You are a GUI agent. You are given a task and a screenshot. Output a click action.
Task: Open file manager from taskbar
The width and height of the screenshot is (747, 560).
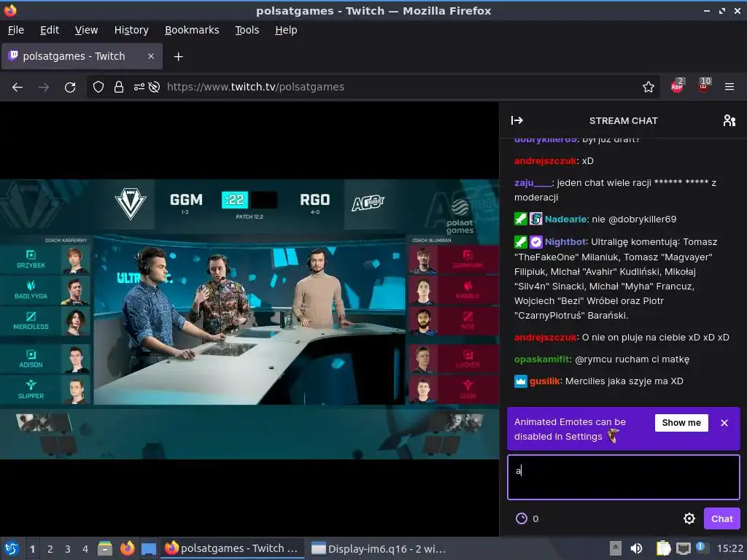point(105,548)
